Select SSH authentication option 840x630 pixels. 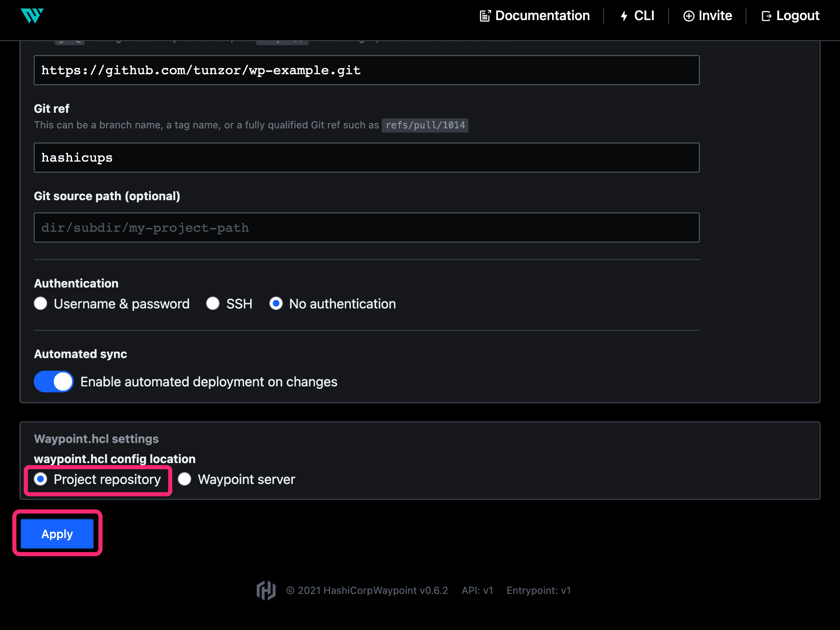[x=213, y=304]
